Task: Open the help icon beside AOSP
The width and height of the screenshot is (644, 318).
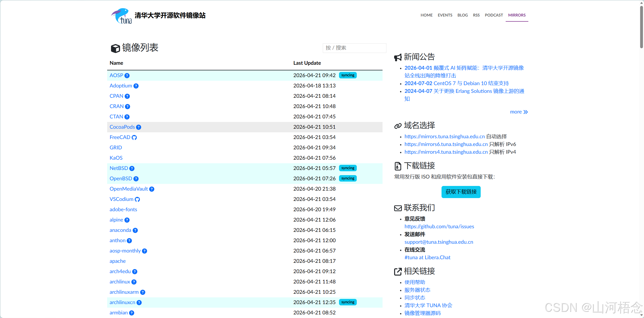Action: coord(127,76)
